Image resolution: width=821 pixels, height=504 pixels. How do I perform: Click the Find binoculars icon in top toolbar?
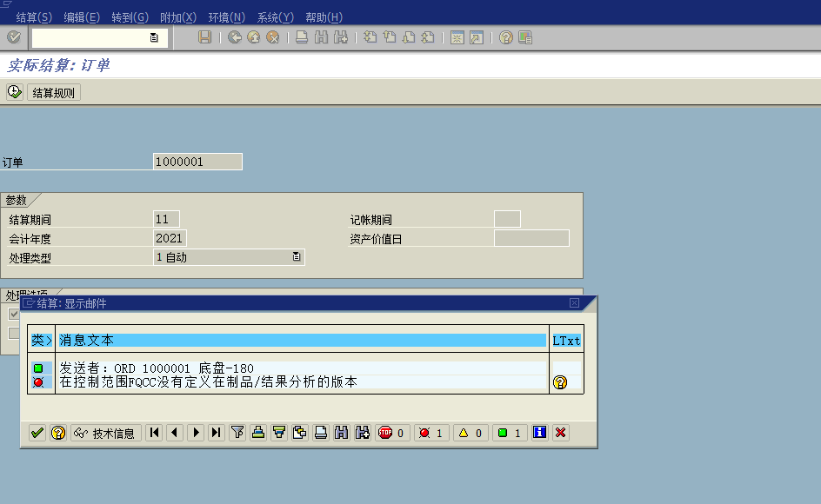321,37
